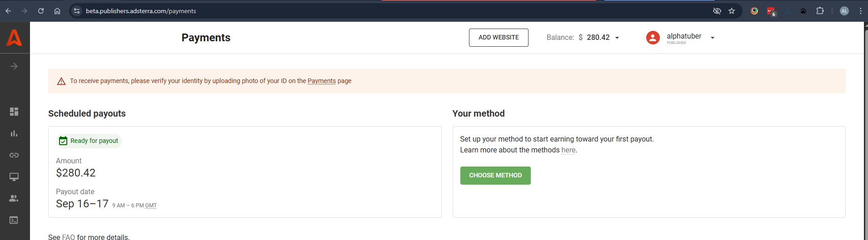Open the 'here' link about methods

point(568,150)
